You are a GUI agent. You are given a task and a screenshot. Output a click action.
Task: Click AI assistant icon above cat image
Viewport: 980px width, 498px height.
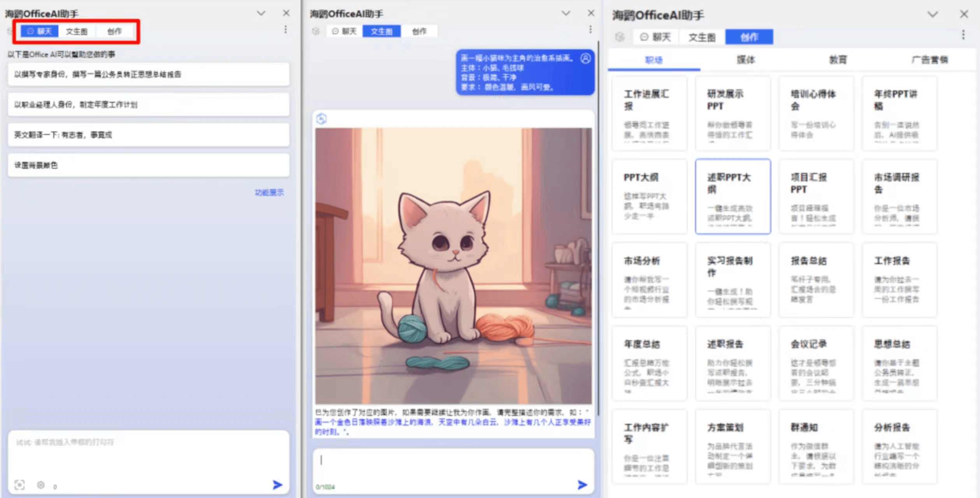pyautogui.click(x=321, y=119)
